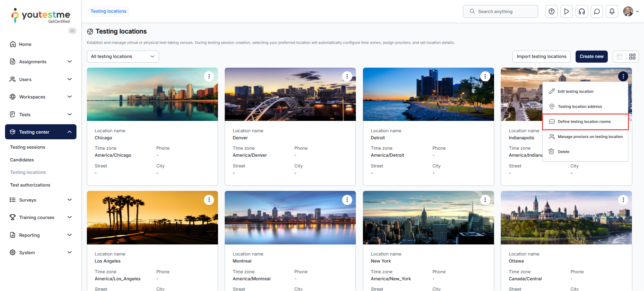Click the Search anything field
Viewport: 644px width, 291px height.
(x=500, y=11)
